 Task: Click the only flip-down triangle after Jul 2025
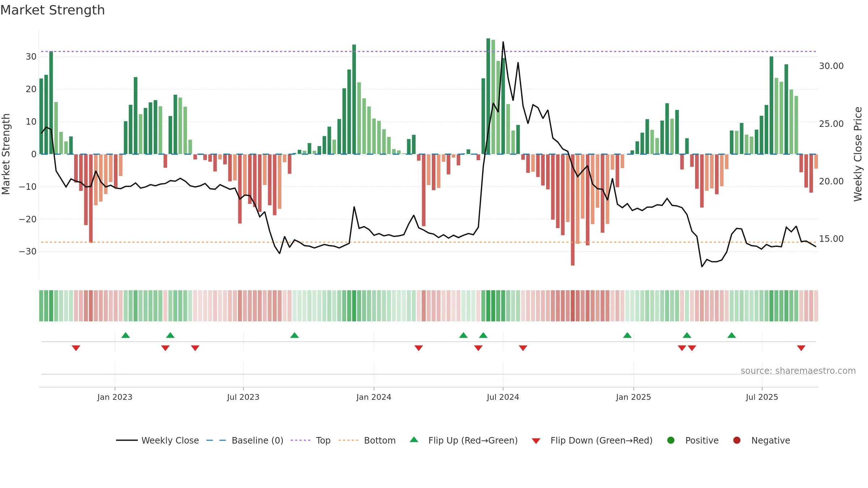click(801, 348)
